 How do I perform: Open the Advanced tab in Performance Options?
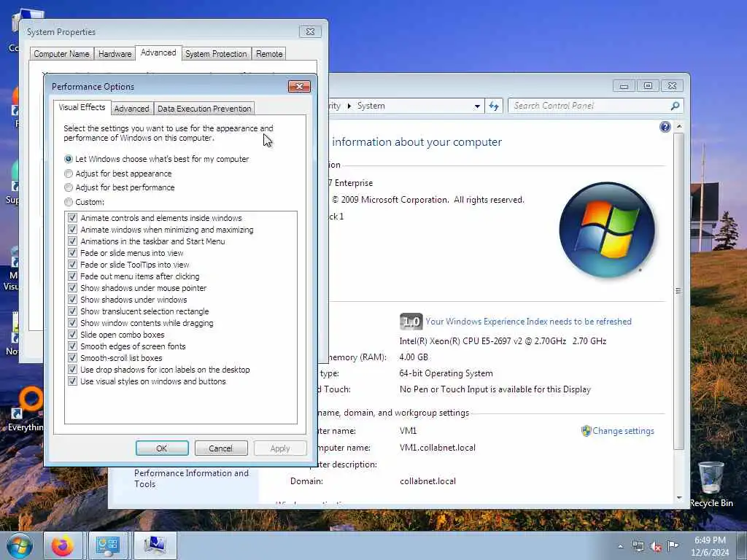tap(131, 109)
